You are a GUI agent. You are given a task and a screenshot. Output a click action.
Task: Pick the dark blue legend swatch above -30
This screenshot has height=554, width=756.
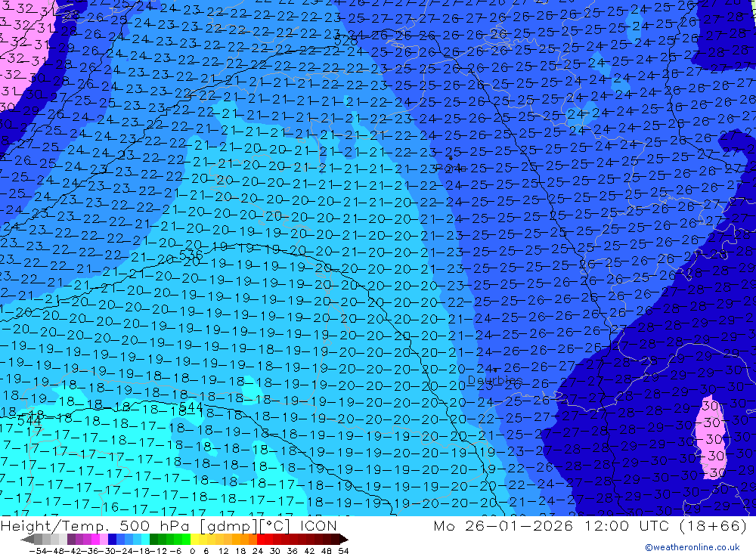[112, 539]
